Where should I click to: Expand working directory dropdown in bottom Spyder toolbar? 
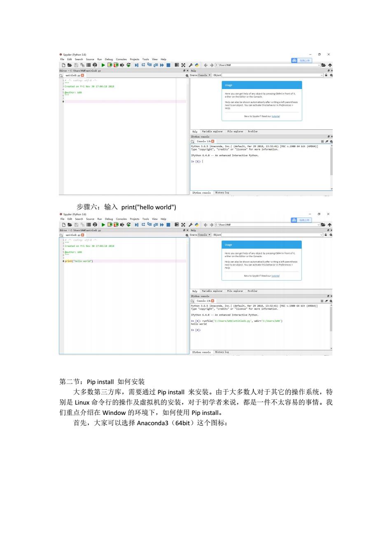click(x=319, y=225)
